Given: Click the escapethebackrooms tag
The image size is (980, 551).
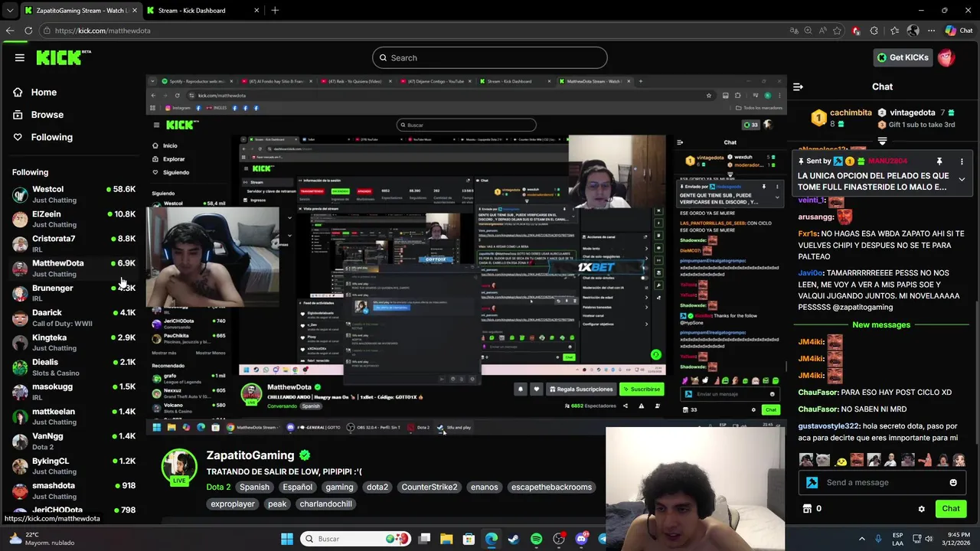Looking at the screenshot, I should (x=551, y=487).
